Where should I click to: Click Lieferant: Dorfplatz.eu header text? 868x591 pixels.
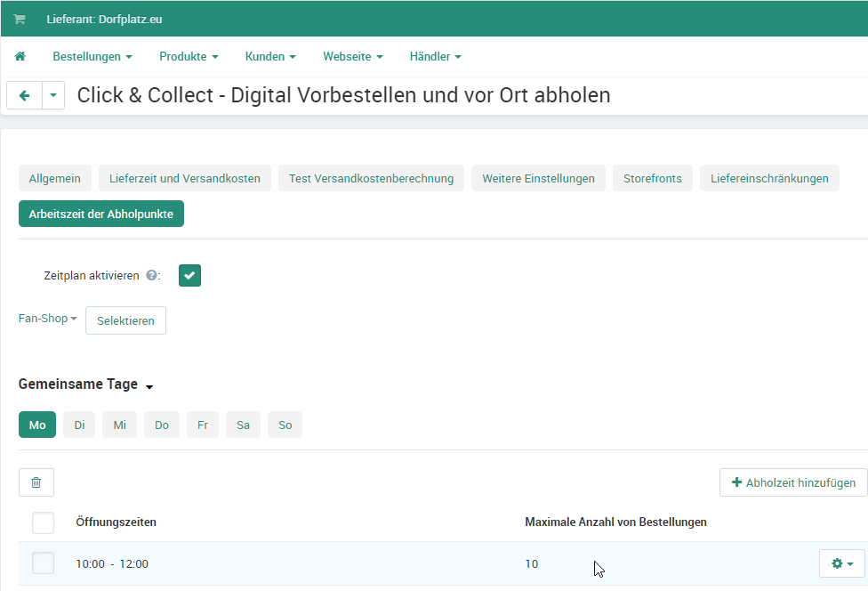click(104, 20)
